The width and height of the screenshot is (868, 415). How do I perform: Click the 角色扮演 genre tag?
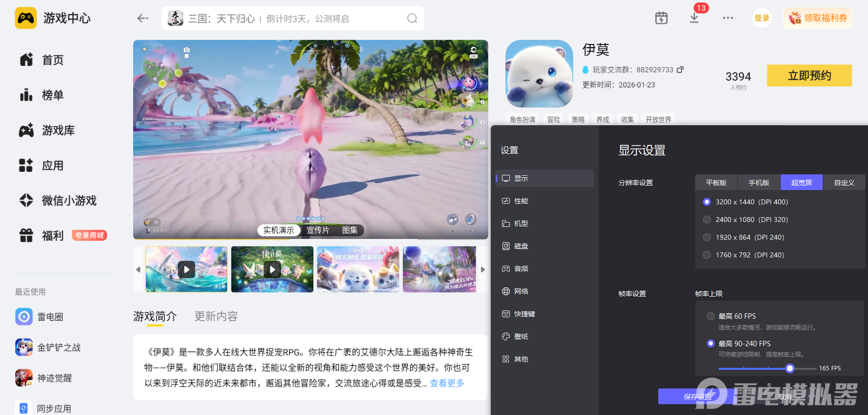pos(523,119)
